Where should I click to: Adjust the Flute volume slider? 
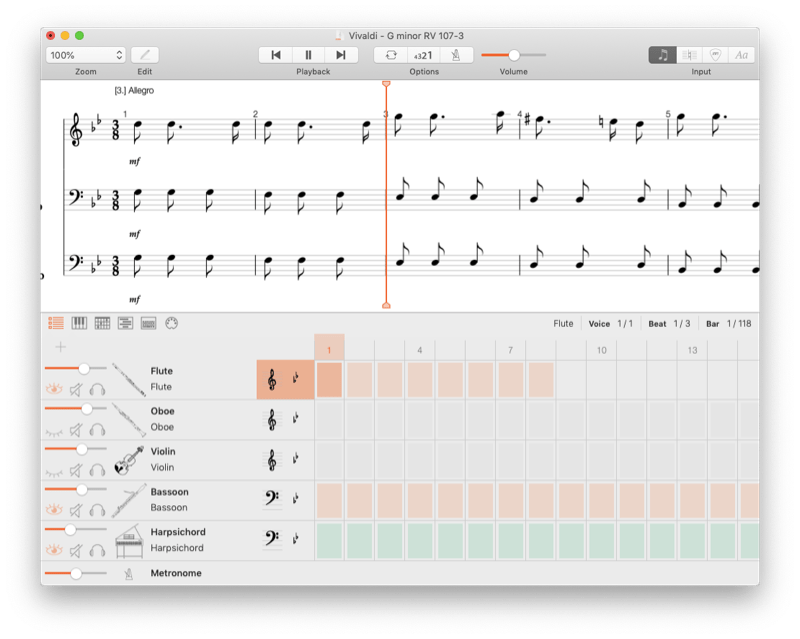click(x=84, y=368)
